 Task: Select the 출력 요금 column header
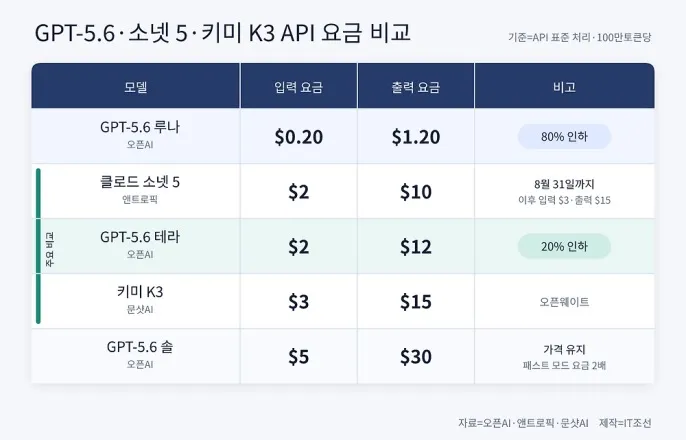pyautogui.click(x=416, y=87)
